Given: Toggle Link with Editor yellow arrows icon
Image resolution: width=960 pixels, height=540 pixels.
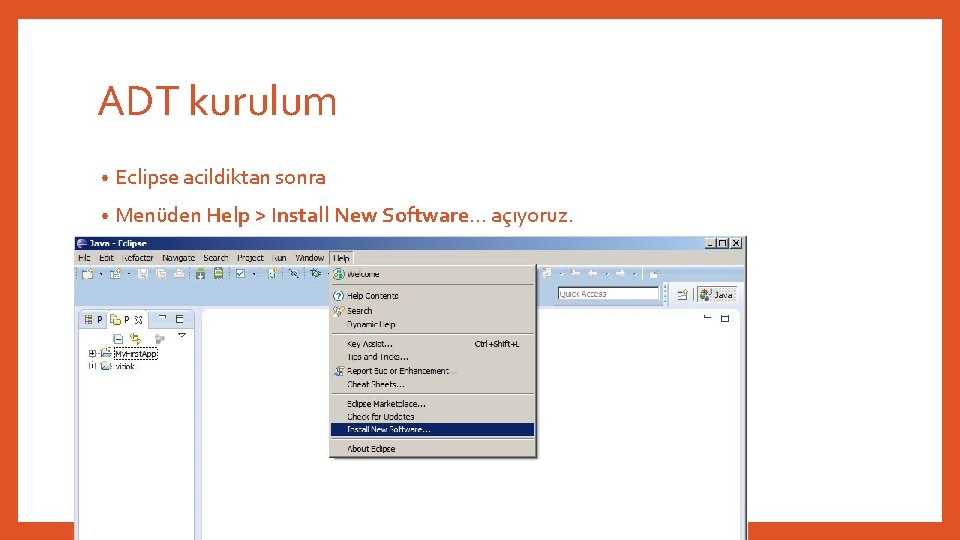Looking at the screenshot, I should pyautogui.click(x=135, y=339).
